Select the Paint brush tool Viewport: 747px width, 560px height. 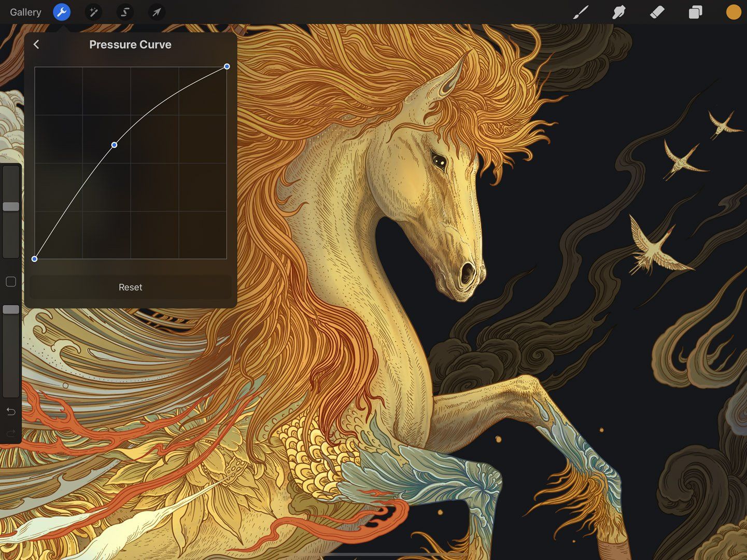click(580, 12)
